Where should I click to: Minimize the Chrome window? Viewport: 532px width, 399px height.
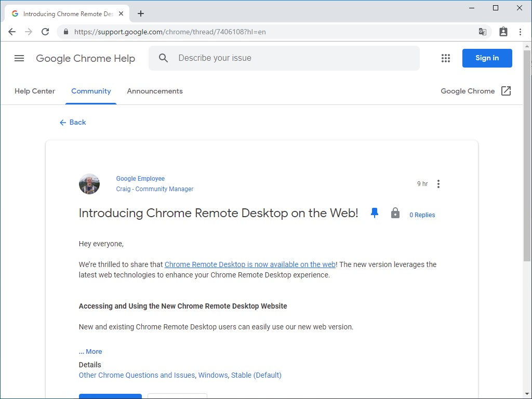[x=472, y=8]
